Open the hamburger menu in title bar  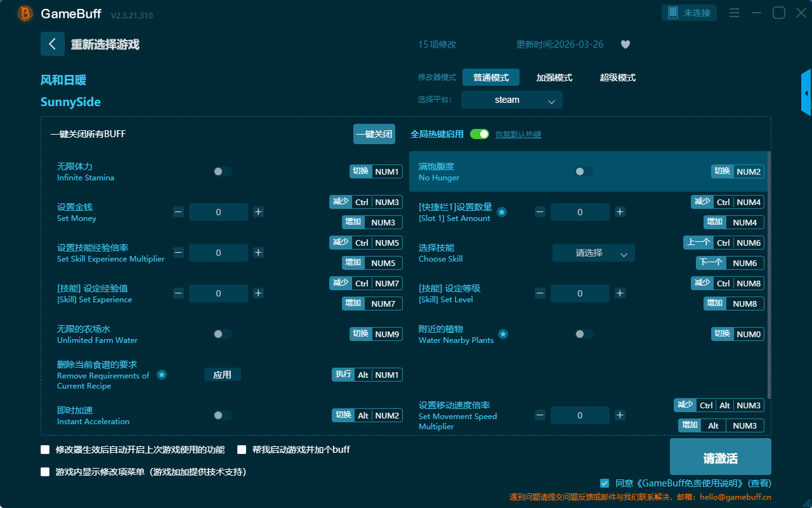pyautogui.click(x=734, y=13)
